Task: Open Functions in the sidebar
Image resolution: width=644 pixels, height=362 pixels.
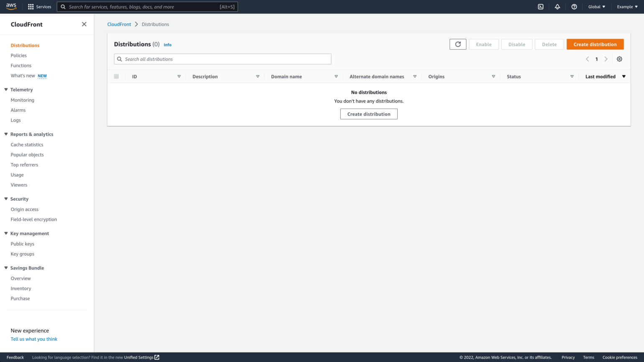Action: [21, 66]
